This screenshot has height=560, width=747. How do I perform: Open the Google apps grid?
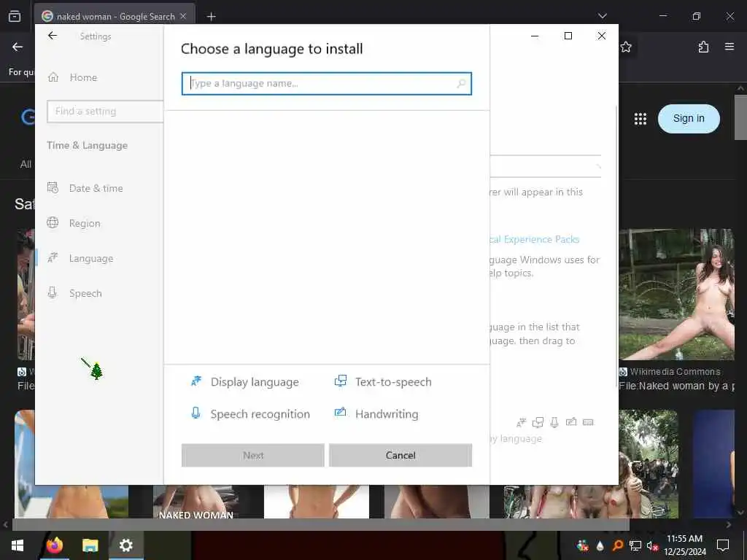pyautogui.click(x=640, y=119)
